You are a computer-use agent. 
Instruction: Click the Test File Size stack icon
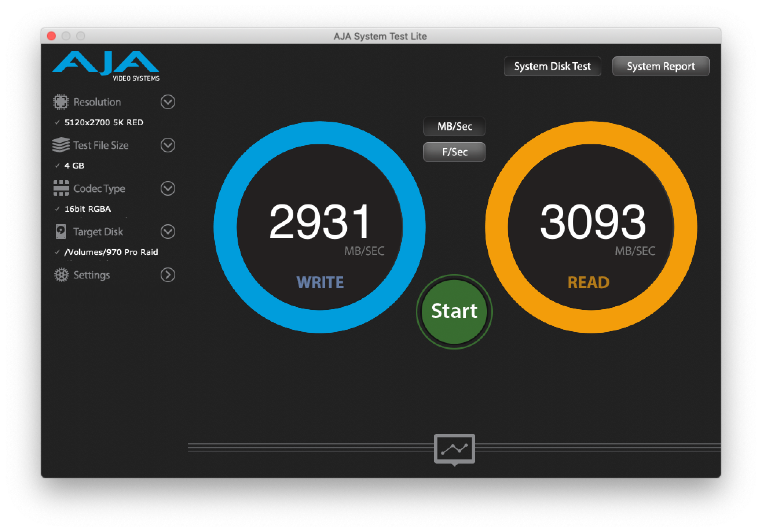[x=61, y=145]
